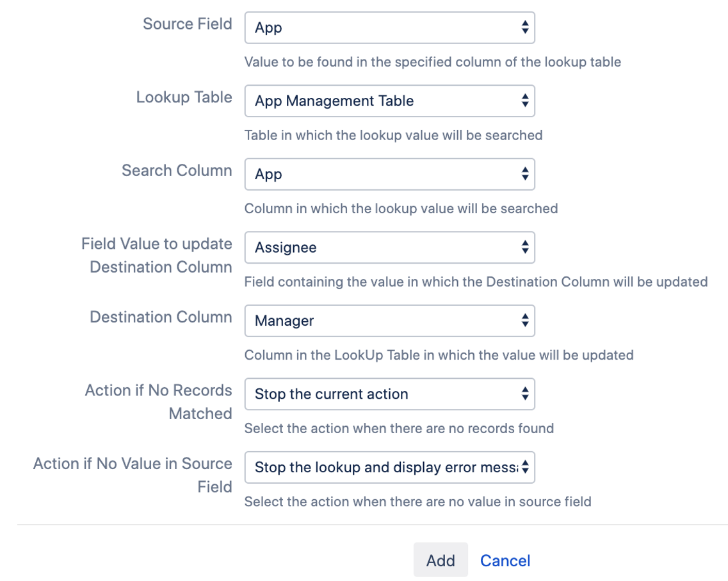Click the Action if No Records Matched label
The width and height of the screenshot is (728, 581).
158,402
